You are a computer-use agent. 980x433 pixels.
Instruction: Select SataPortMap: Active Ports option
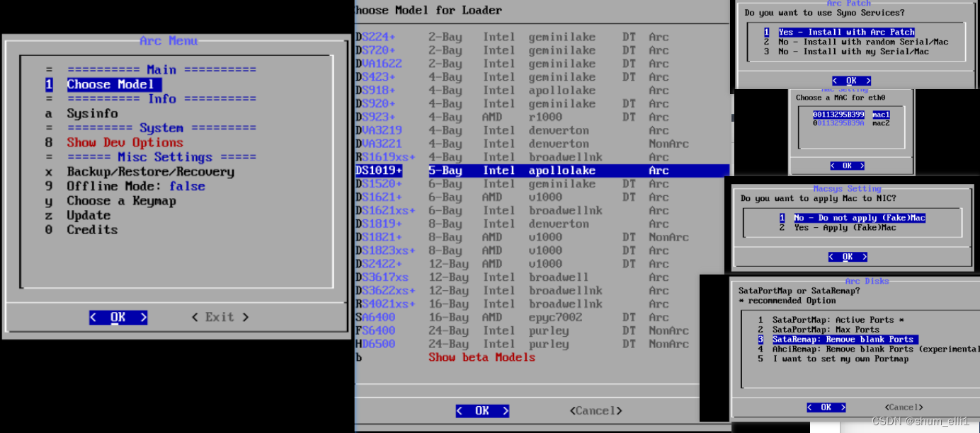pos(831,320)
